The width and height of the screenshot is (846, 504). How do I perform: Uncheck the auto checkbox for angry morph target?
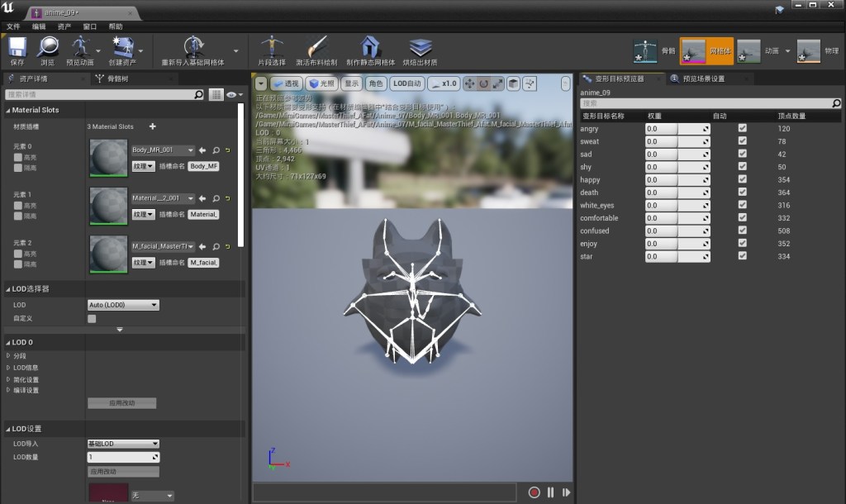point(742,129)
